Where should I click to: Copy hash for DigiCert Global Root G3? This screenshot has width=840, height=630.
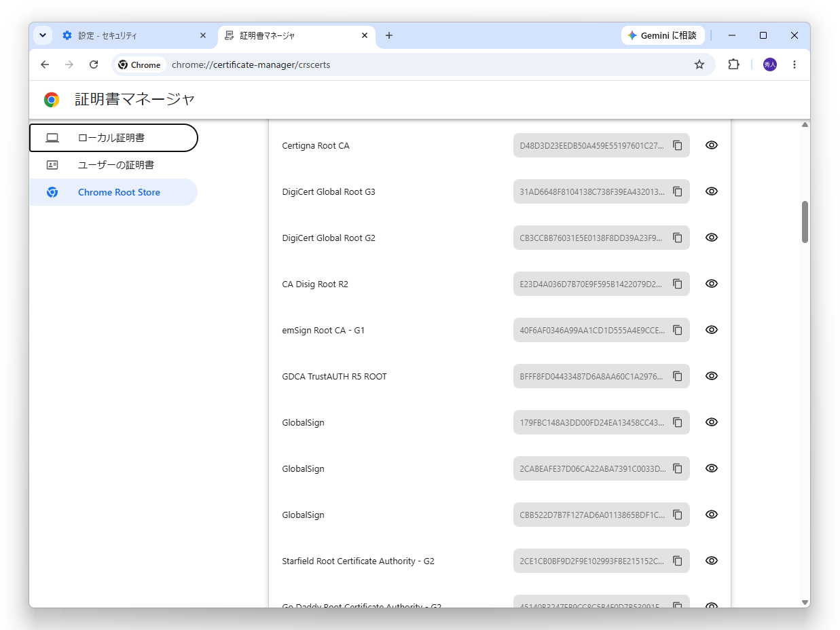click(x=678, y=191)
